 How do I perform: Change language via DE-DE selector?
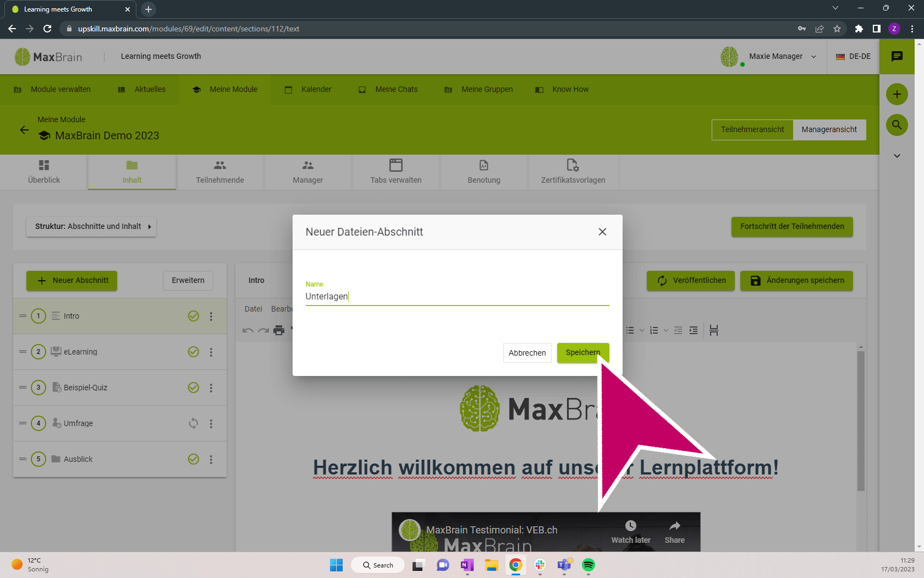(853, 56)
